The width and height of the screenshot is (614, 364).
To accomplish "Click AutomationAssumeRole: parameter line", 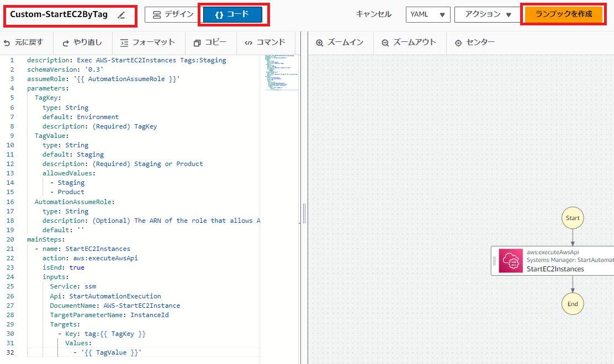I will (x=75, y=202).
